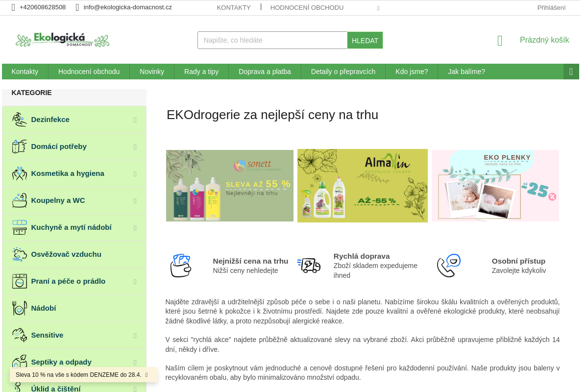Click the shopping cart icon
Viewport: 588px width, 392px height.
tap(500, 41)
